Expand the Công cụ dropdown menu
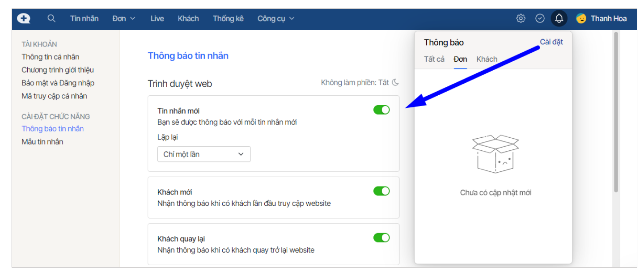Screen dimensions: 644x276 [276, 18]
